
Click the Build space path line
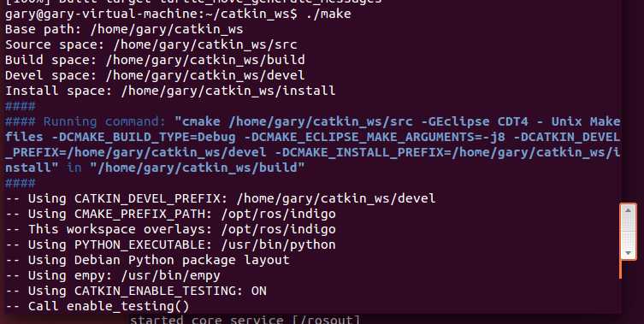[x=156, y=61]
